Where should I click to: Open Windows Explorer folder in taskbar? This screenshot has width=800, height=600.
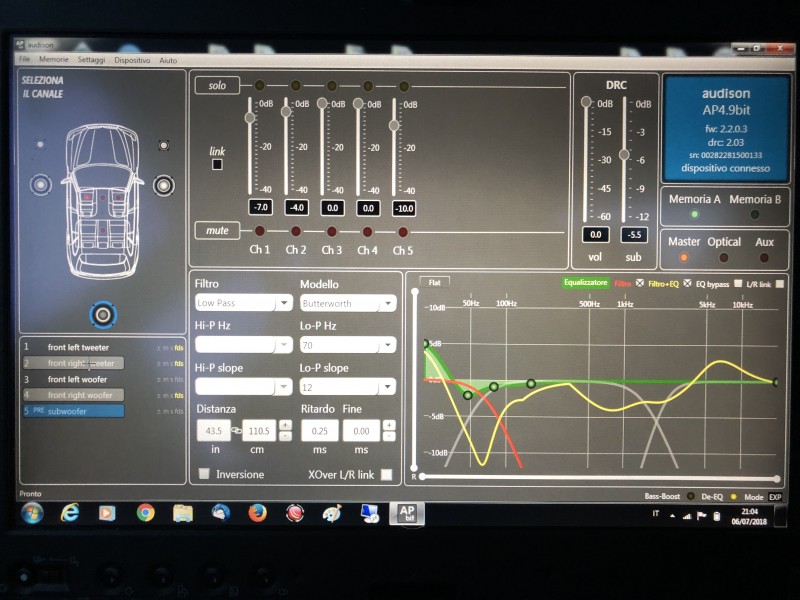[x=183, y=513]
